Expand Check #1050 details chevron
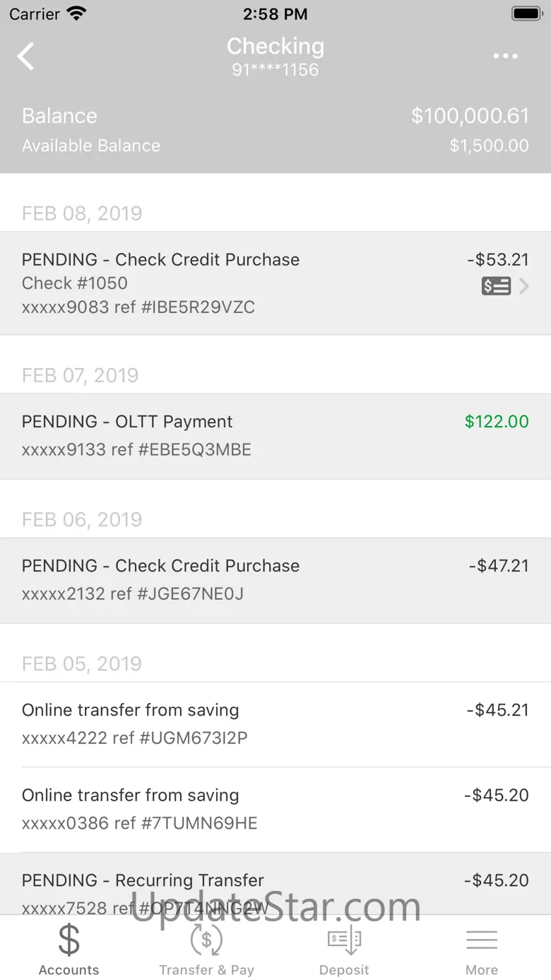Viewport: 551px width, 980px height. point(523,286)
